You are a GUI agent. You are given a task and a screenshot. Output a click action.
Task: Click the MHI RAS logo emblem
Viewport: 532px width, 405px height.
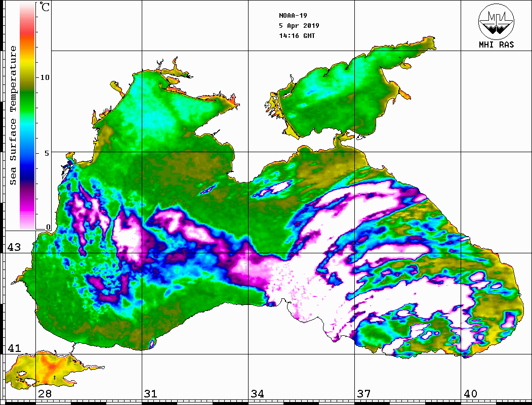click(x=496, y=20)
